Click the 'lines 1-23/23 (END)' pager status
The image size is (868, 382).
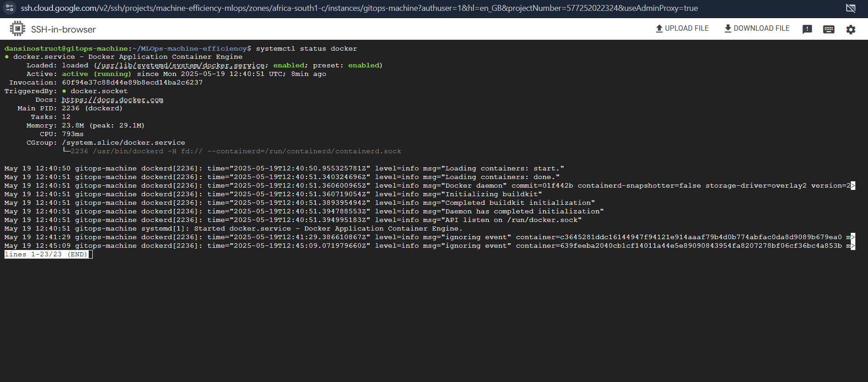pos(46,255)
